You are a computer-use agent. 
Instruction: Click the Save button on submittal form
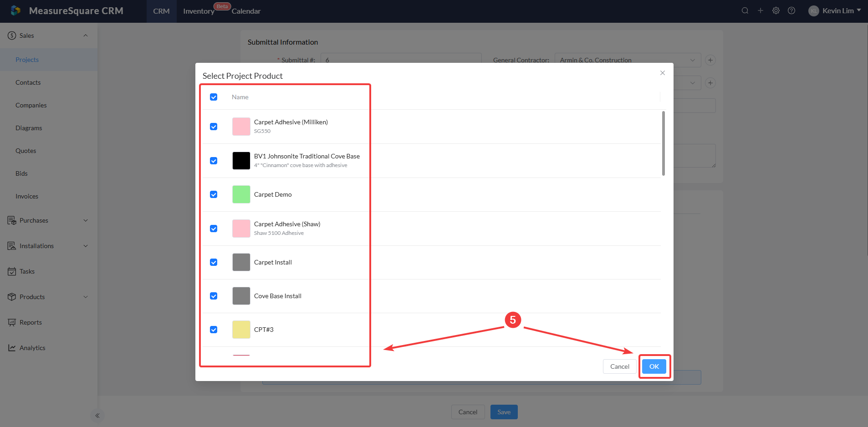(504, 412)
